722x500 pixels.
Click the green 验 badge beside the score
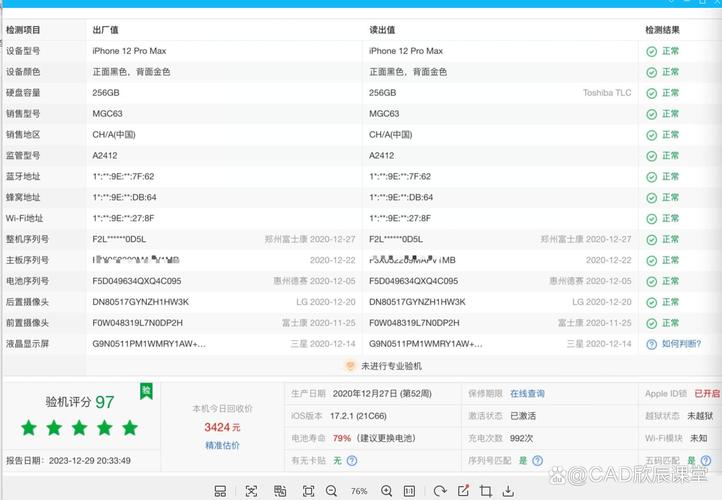tap(146, 391)
